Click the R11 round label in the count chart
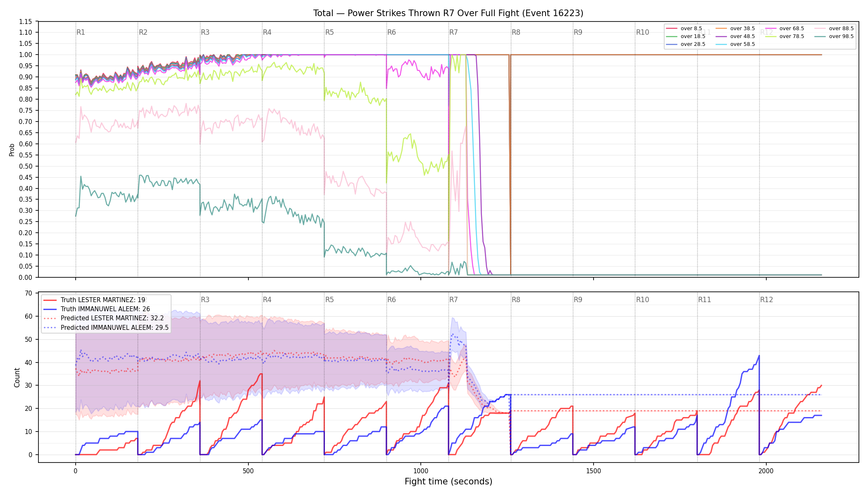The width and height of the screenshot is (868, 496). [704, 300]
